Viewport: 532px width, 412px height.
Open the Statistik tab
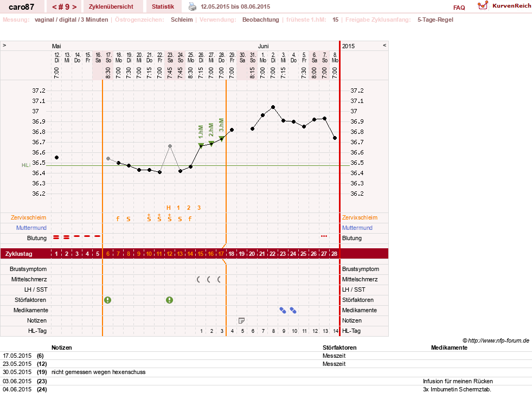coord(163,7)
